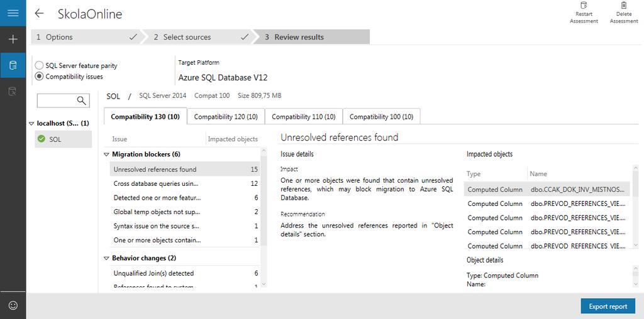
Task: Switch to Compatibility 100 (10) tab
Action: (x=381, y=116)
